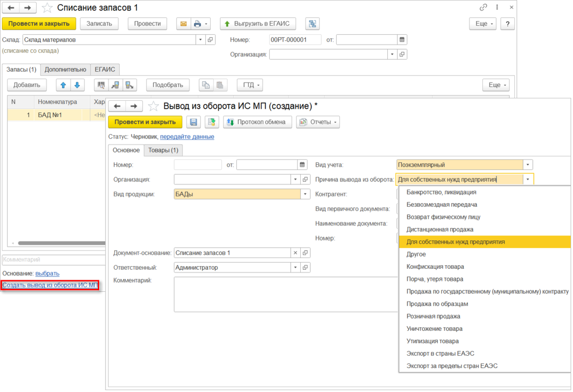
Task: Open ГТД dropdown menu
Action: tap(250, 85)
